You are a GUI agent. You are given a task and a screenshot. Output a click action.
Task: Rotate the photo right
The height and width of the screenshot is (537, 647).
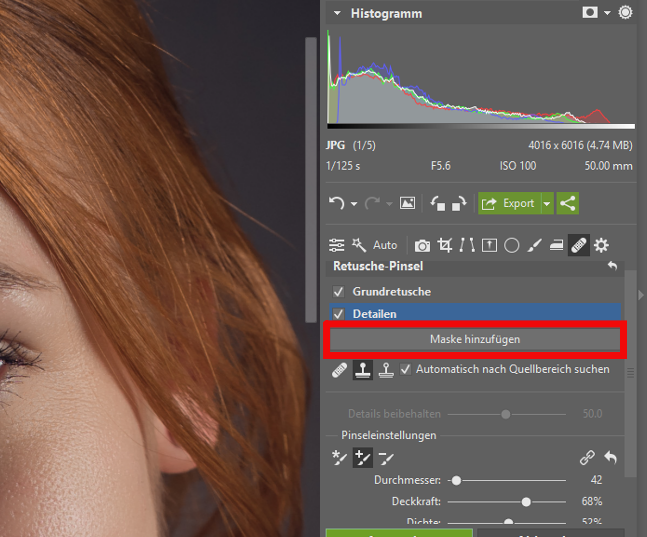point(459,203)
